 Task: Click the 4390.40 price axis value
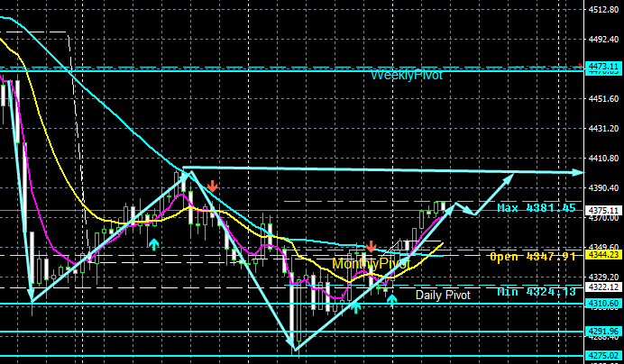(x=603, y=187)
